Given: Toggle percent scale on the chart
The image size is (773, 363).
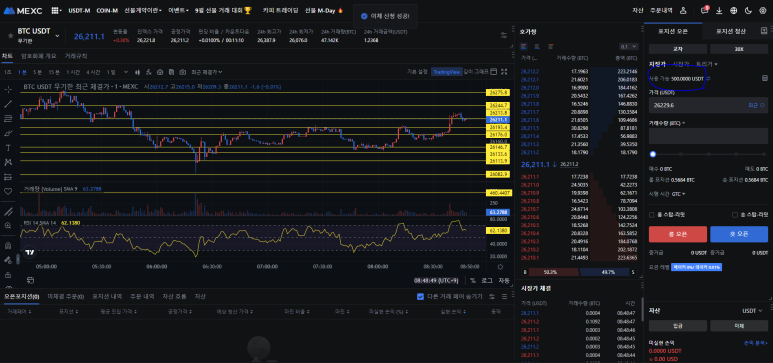Looking at the screenshot, I should pyautogui.click(x=473, y=280).
